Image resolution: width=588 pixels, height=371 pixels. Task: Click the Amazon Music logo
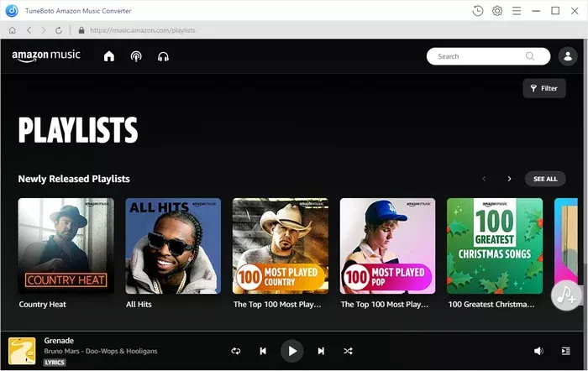(x=46, y=56)
